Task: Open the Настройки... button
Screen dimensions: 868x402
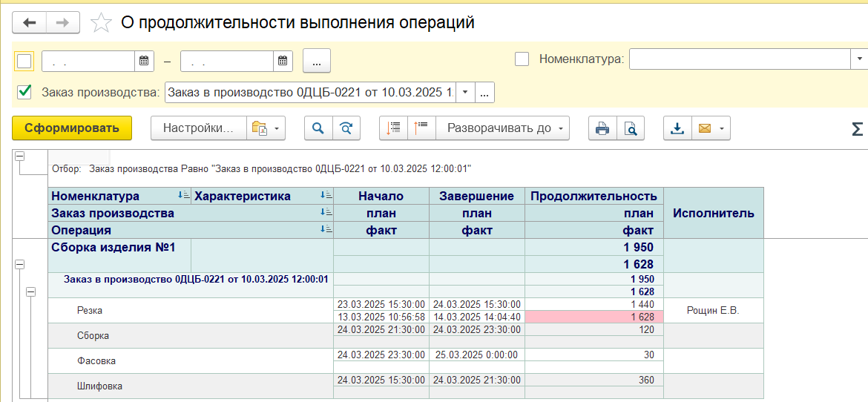Action: pyautogui.click(x=198, y=128)
